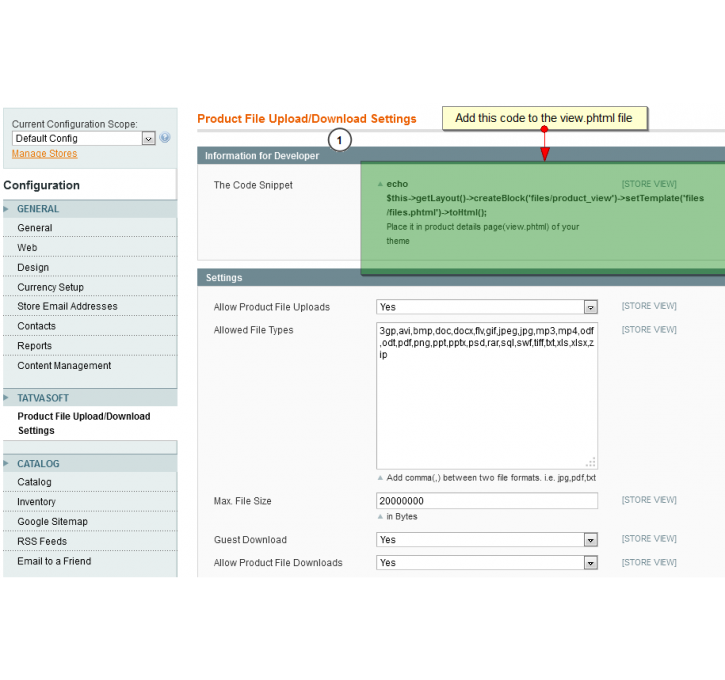Open Google Sitemap configuration
Image resolution: width=725 pixels, height=680 pixels.
click(x=52, y=521)
